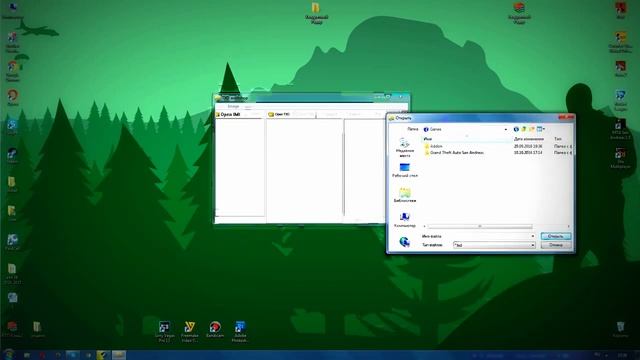Image resolution: width=640 pixels, height=360 pixels.
Task: Open Bandicam desktop shortcut
Action: point(215,330)
